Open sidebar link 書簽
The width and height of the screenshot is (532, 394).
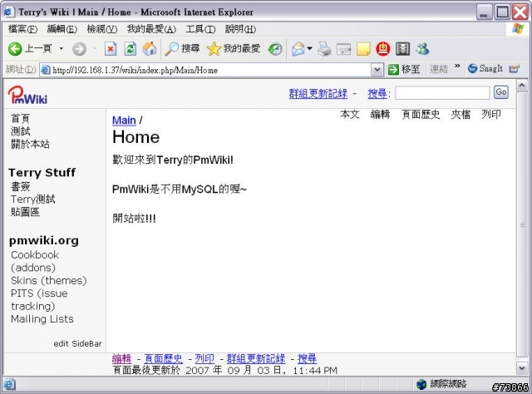coord(20,187)
